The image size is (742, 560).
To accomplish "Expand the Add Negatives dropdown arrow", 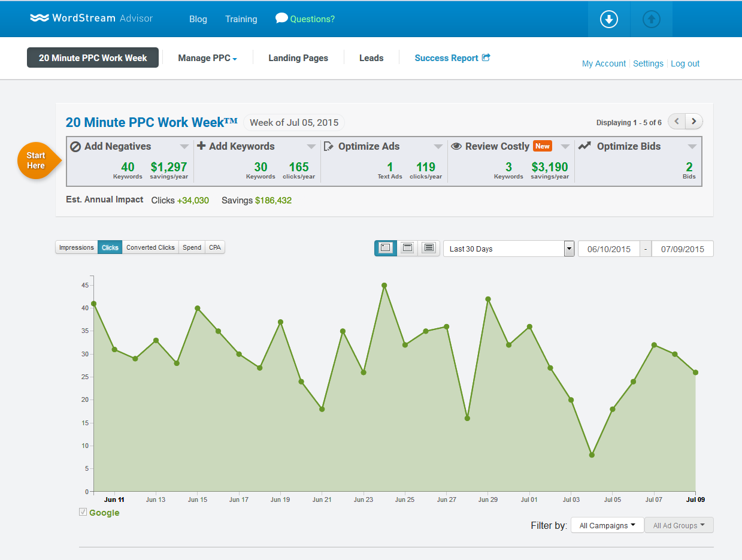I will (184, 147).
